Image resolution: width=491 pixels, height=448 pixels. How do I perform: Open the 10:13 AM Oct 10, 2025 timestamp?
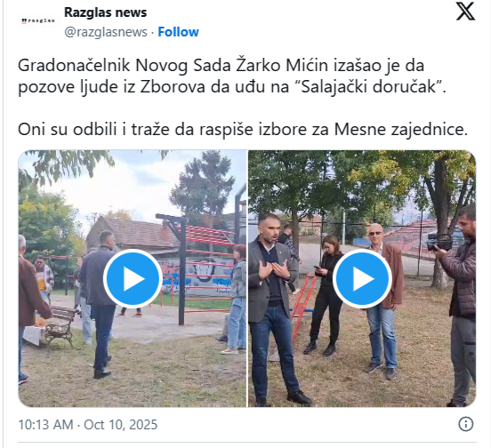(x=88, y=425)
